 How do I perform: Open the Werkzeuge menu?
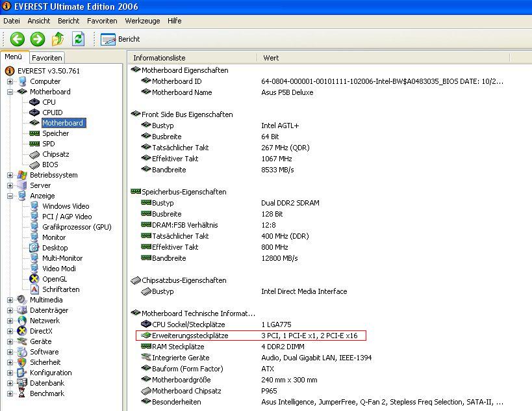142,21
